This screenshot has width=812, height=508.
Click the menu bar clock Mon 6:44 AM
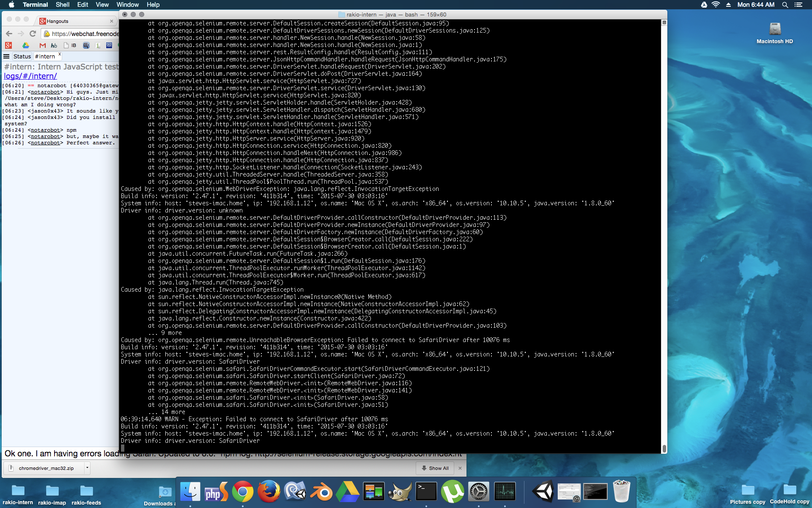pos(756,5)
